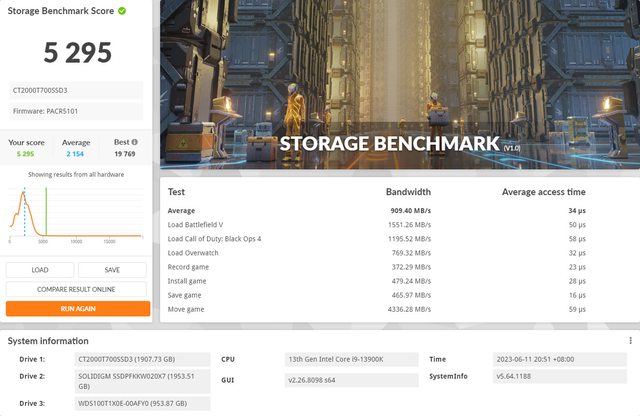Click the green validation checkmark icon

pos(122,11)
